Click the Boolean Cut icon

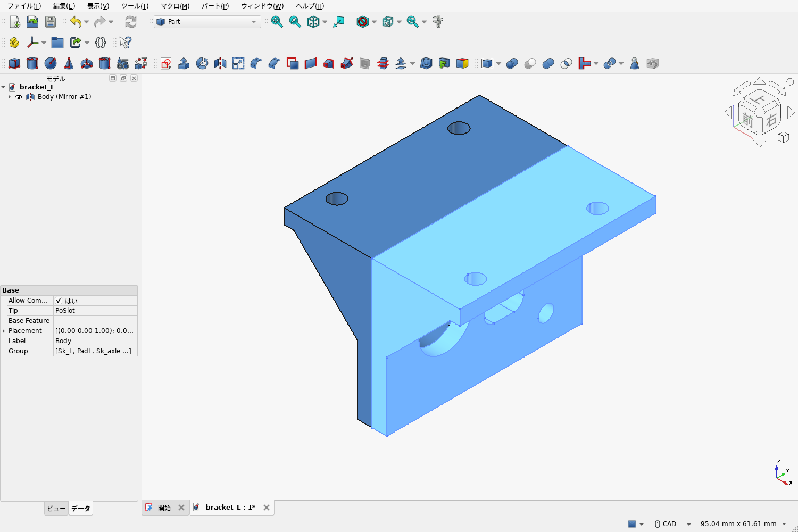coord(530,64)
